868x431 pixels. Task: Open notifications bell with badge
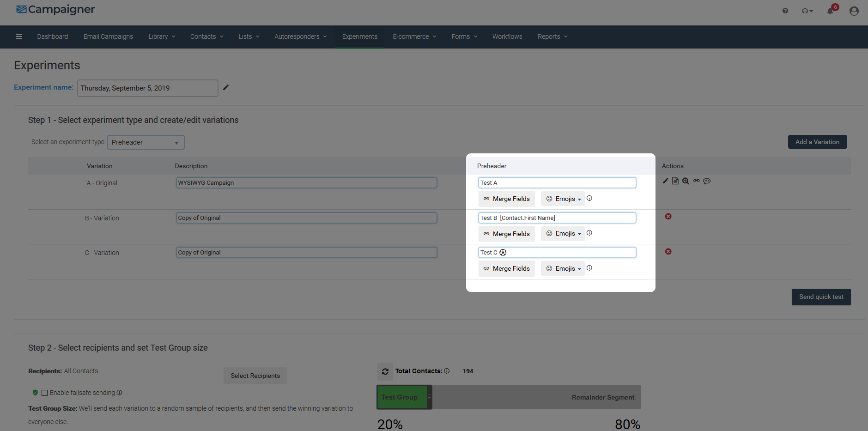(x=831, y=11)
